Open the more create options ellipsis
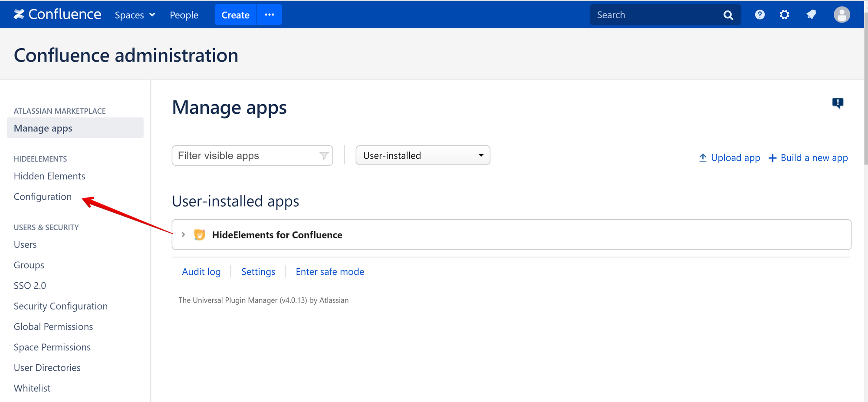868x402 pixels. point(270,15)
